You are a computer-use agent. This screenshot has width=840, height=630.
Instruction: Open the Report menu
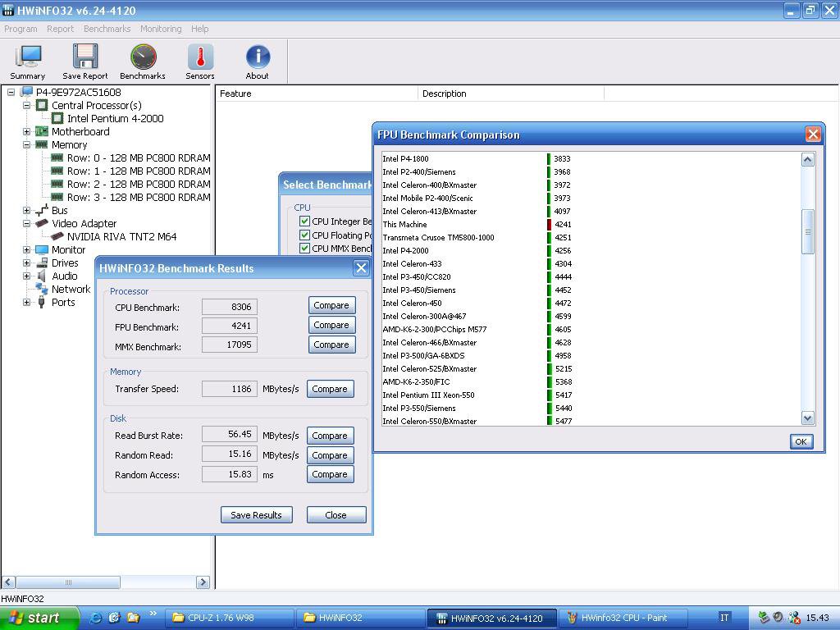[60, 29]
